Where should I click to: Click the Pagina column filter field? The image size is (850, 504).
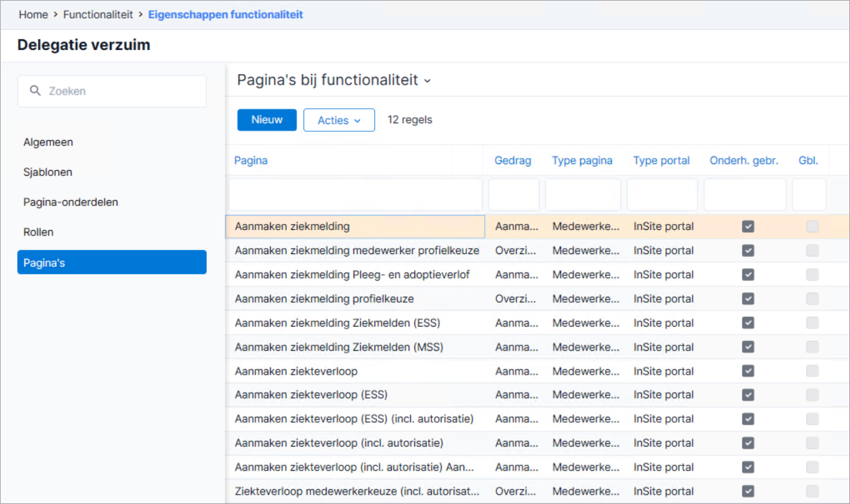coord(356,195)
